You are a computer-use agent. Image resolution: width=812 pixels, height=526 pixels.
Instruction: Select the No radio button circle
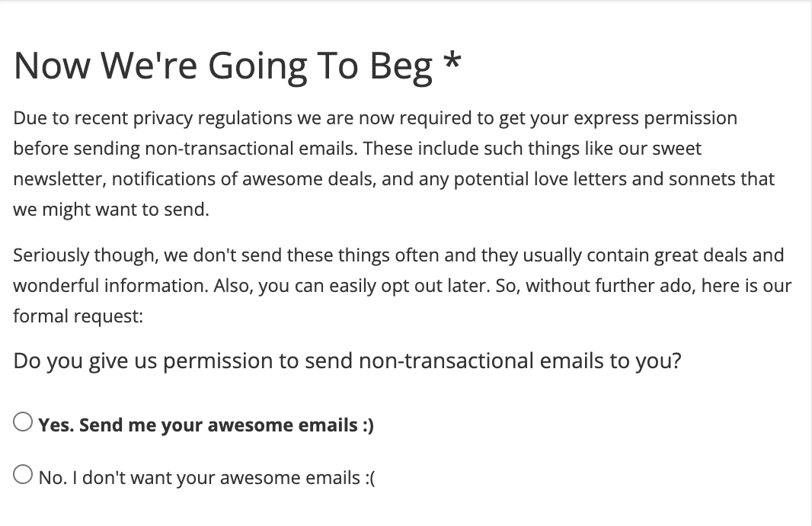23,474
